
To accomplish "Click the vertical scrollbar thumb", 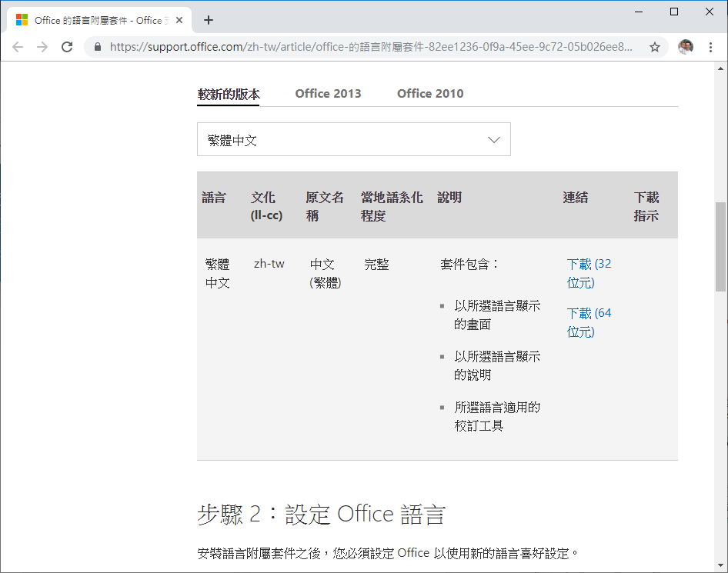I will 720,246.
